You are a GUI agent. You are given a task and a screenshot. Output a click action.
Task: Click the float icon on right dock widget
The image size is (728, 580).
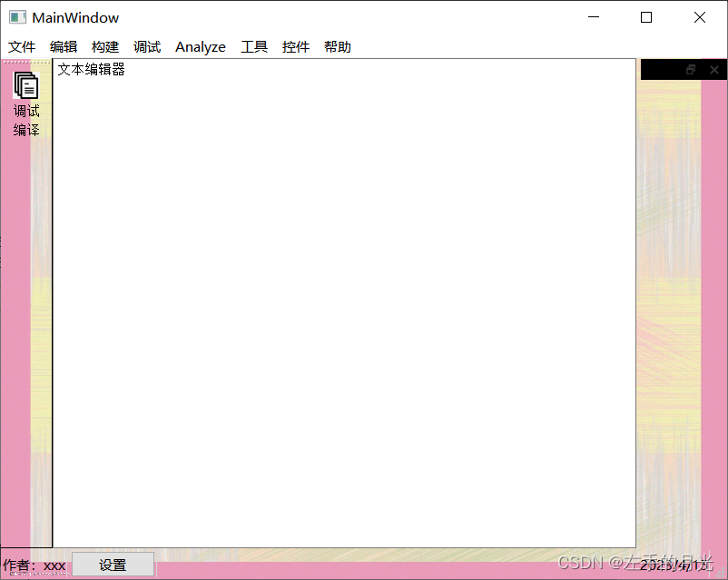[x=692, y=69]
